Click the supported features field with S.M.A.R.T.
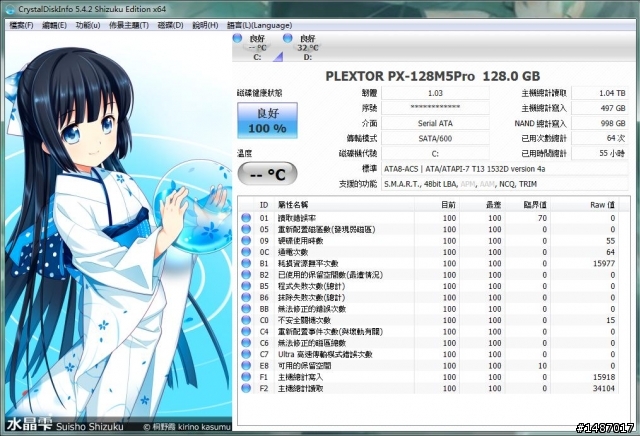640x436 pixels. [x=504, y=184]
